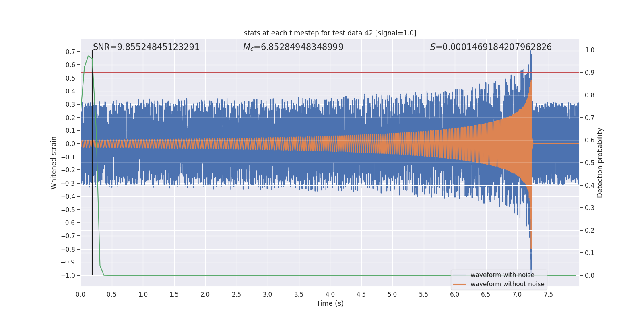Select 'waveform with noise' legend label

point(502,275)
